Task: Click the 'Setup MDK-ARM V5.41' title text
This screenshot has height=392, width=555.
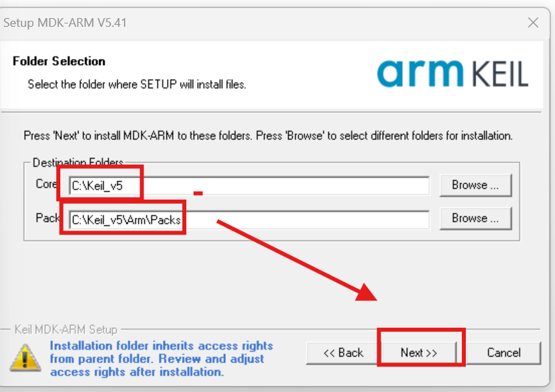Action: point(65,23)
